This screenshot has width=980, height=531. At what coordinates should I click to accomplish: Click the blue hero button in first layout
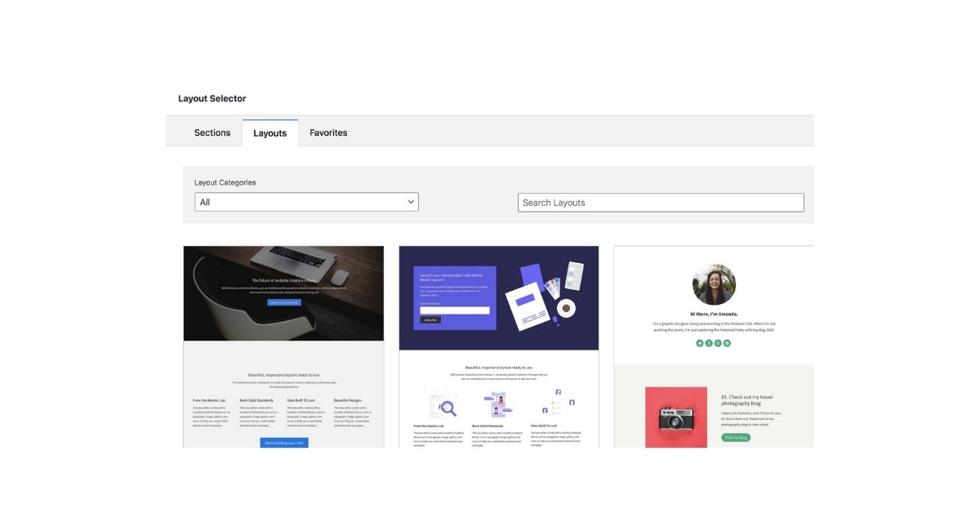pyautogui.click(x=284, y=302)
